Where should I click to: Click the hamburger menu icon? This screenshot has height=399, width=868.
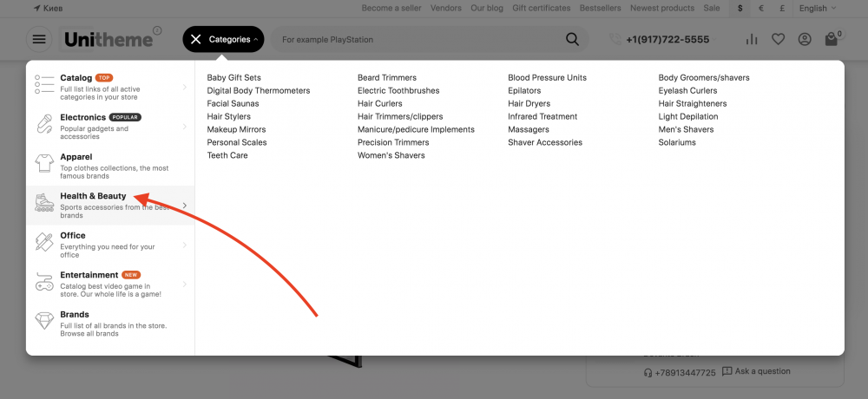coord(39,39)
